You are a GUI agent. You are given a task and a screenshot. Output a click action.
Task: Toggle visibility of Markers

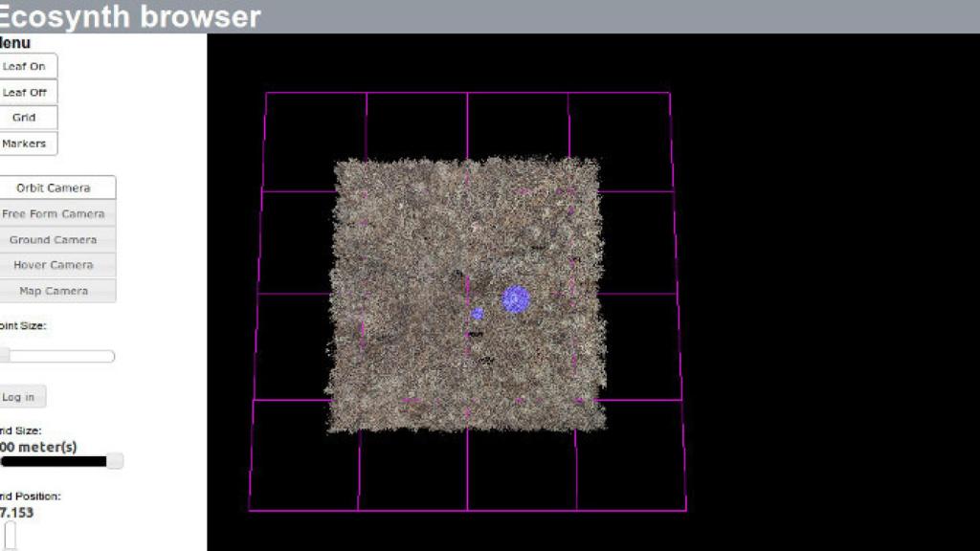28,143
